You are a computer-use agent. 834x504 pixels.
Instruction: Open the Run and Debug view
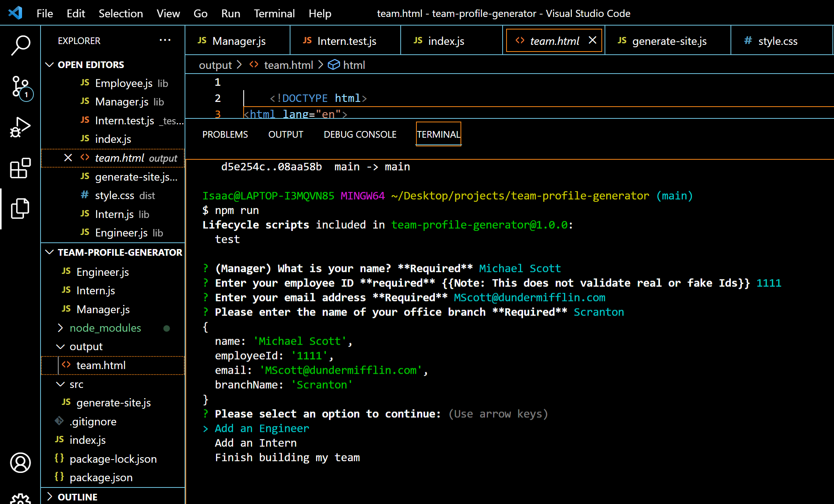20,127
